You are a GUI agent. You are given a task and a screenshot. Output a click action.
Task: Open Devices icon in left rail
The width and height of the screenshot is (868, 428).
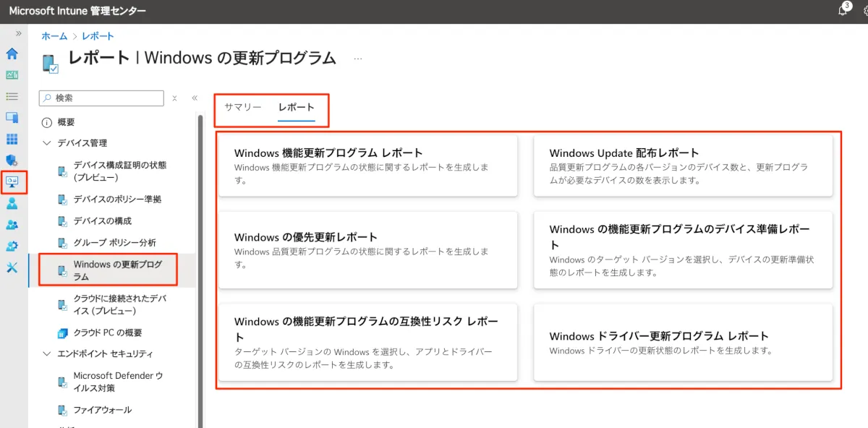click(12, 117)
